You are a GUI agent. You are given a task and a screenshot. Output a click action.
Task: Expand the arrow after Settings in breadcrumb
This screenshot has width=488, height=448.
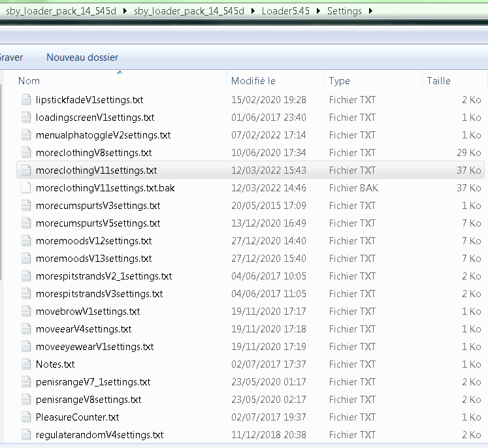pos(371,11)
